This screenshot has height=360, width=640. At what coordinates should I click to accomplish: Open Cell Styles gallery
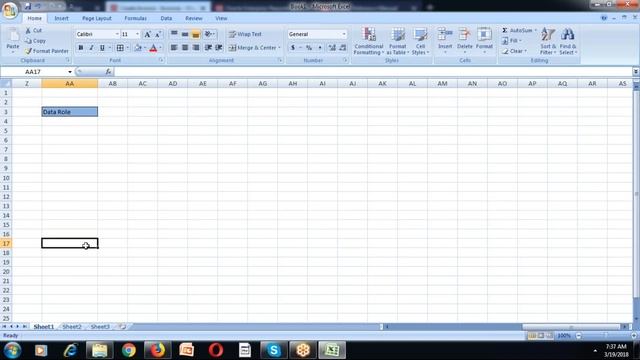pos(420,41)
